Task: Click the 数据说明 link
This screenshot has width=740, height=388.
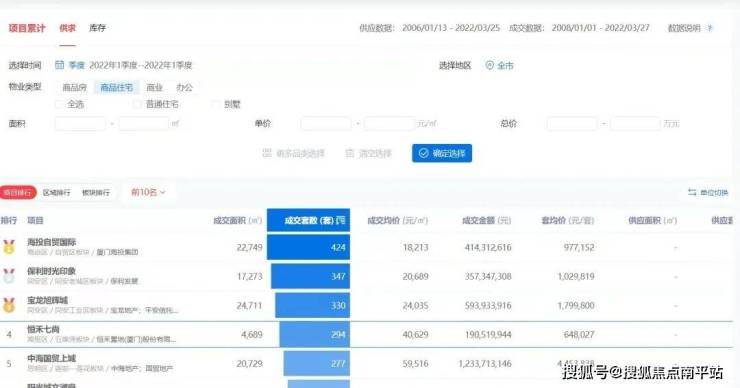Action: (684, 28)
